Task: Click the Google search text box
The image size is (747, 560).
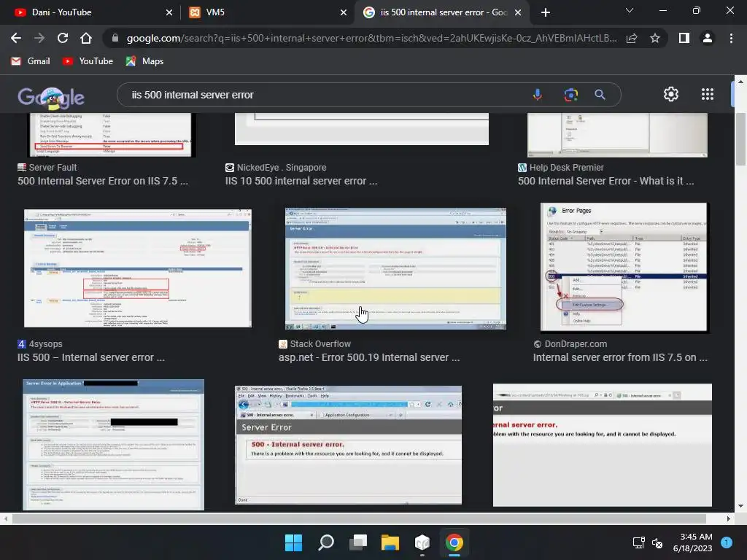Action: [324, 95]
